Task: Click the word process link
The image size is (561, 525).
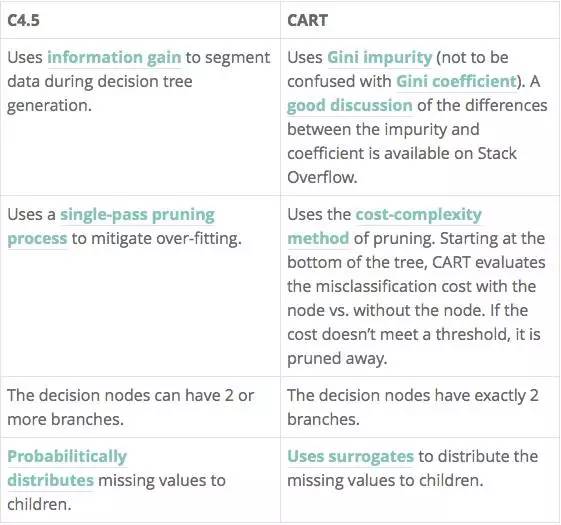Action: click(x=37, y=239)
